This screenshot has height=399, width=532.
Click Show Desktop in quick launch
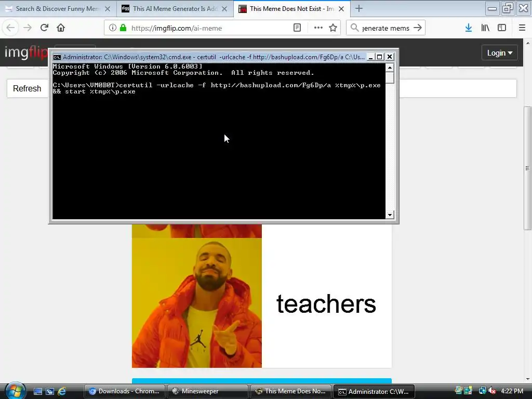38,391
